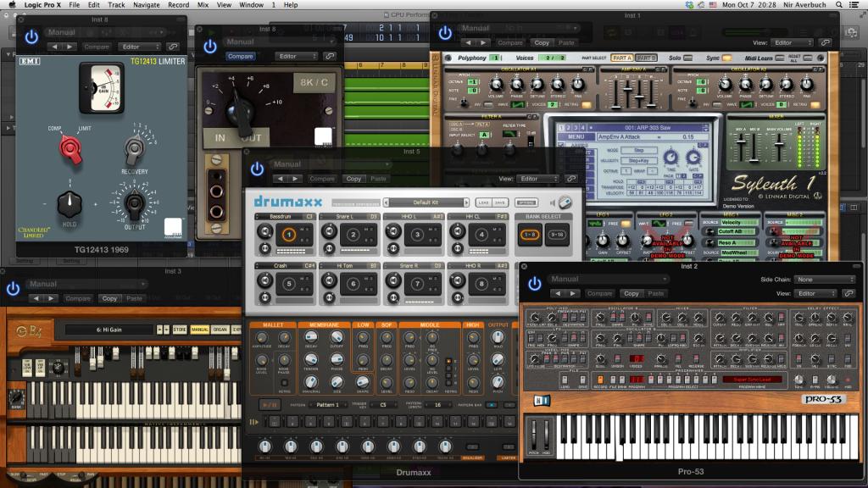Open Manual preset dropdown in Sylenth1 window

click(520, 28)
